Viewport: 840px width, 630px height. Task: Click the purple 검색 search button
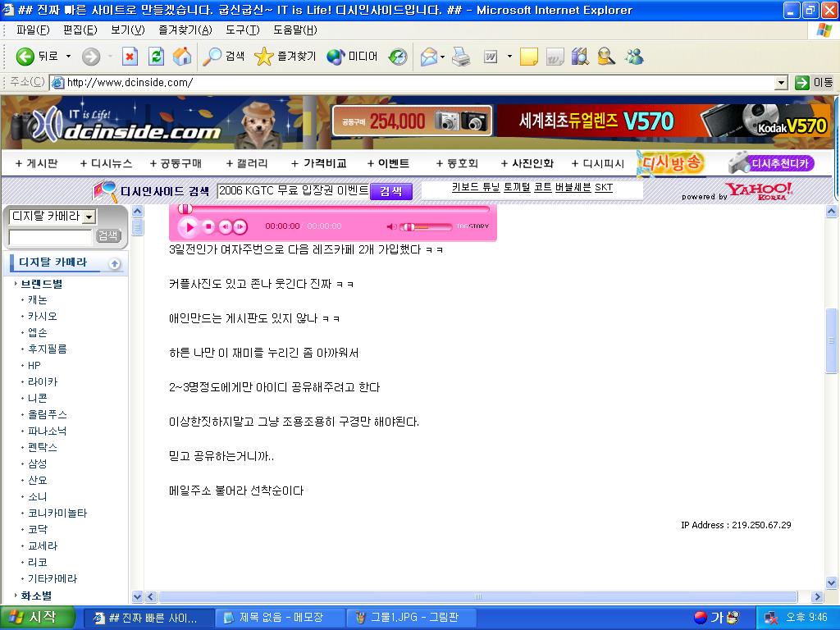[391, 191]
